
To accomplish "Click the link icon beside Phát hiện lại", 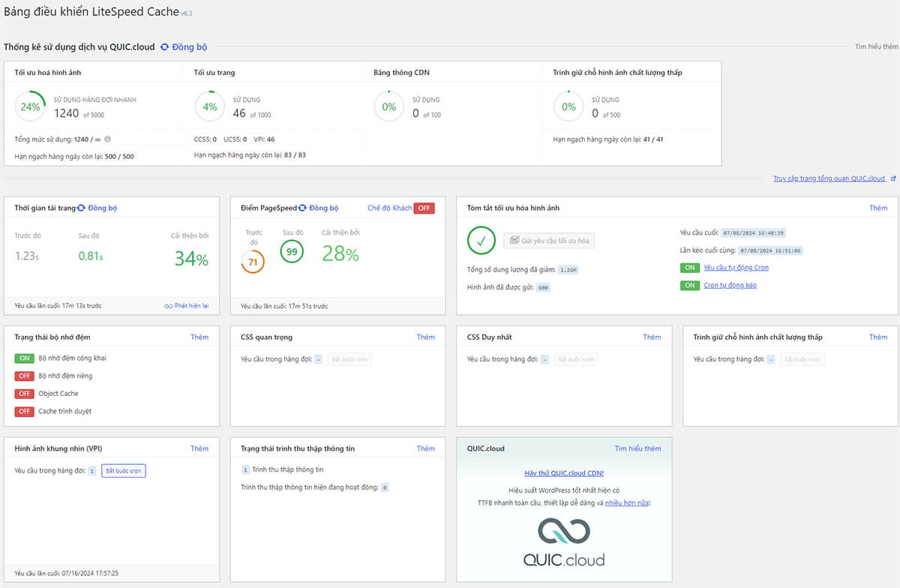I will coord(168,306).
